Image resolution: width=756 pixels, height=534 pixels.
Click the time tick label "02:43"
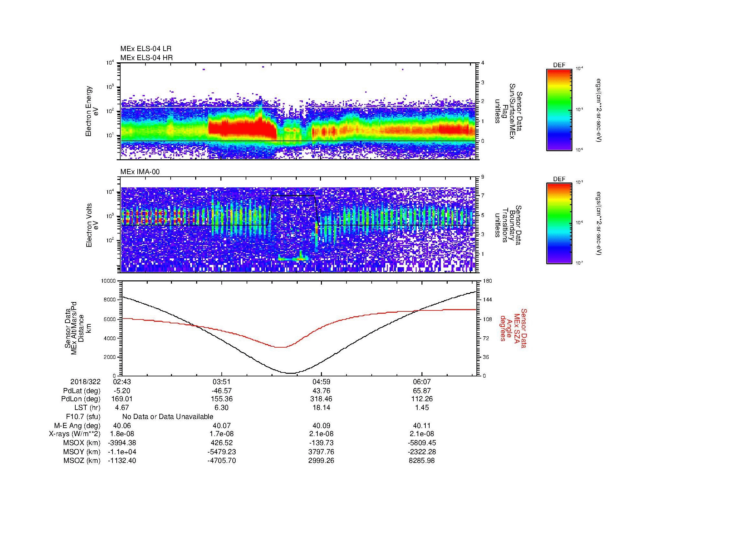(122, 382)
